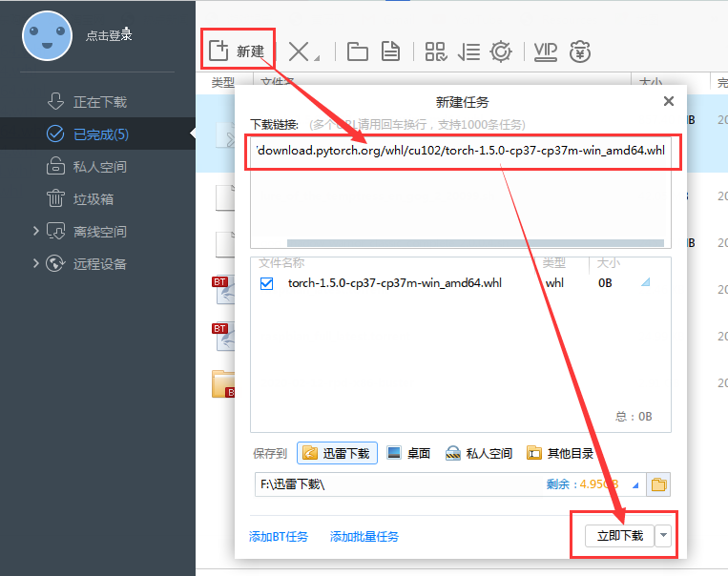Open the 私人空间 sidebar item
Screen dimensions: 728x576
[100, 167]
